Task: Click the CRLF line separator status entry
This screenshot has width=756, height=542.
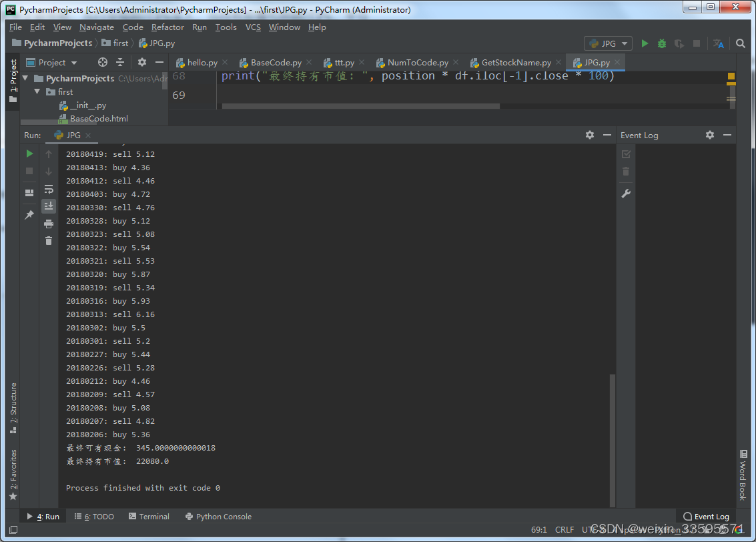Action: click(564, 529)
